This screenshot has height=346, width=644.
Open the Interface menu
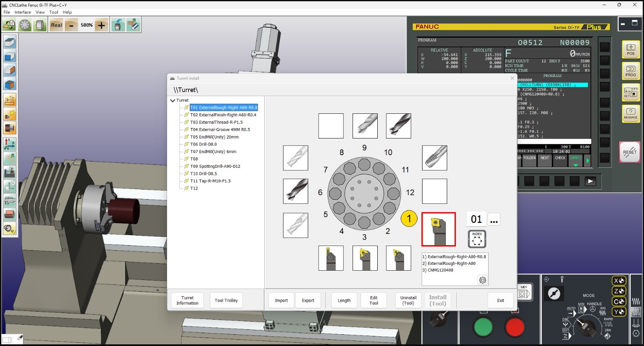click(23, 12)
